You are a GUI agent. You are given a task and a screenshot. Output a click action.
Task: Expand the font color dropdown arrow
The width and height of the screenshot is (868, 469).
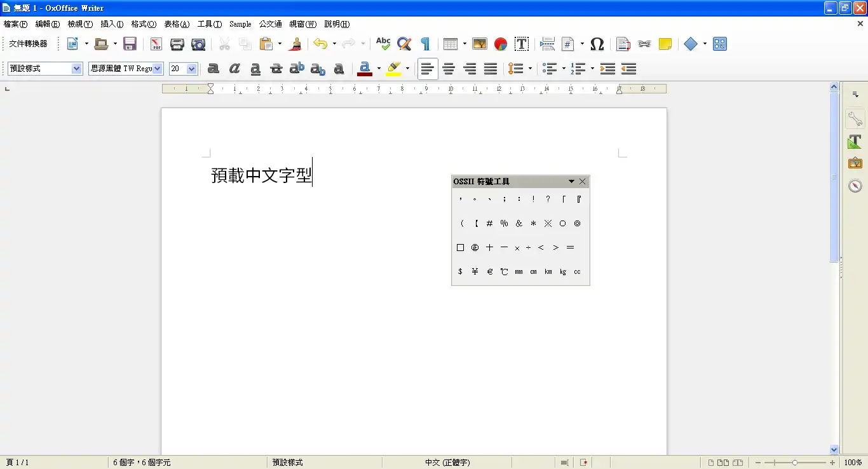click(x=379, y=69)
